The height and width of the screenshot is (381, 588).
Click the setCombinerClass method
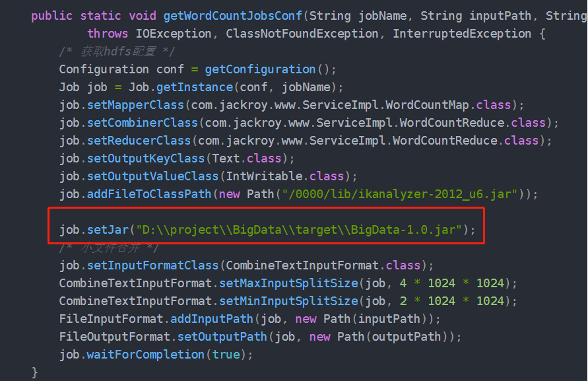click(143, 123)
